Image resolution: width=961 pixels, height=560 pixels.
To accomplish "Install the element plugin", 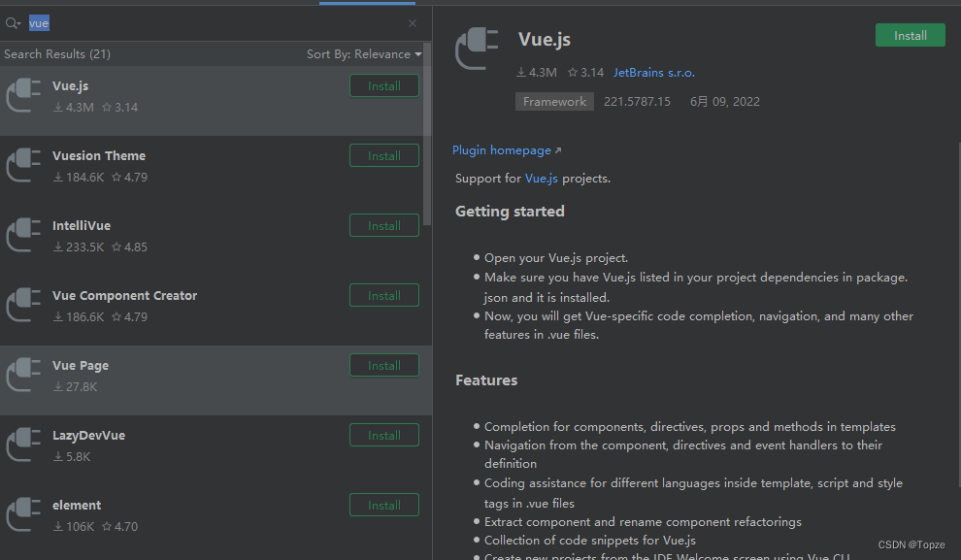I will click(384, 505).
